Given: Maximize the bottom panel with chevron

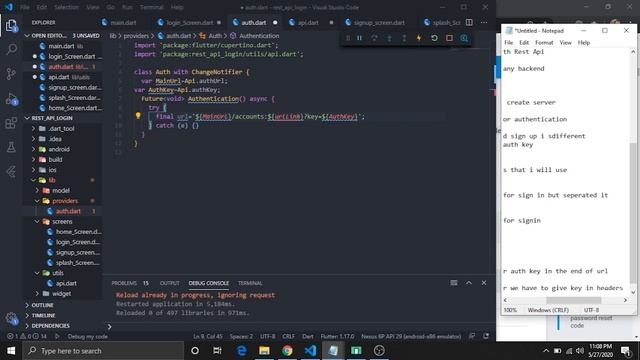Looking at the screenshot, I should (x=469, y=283).
